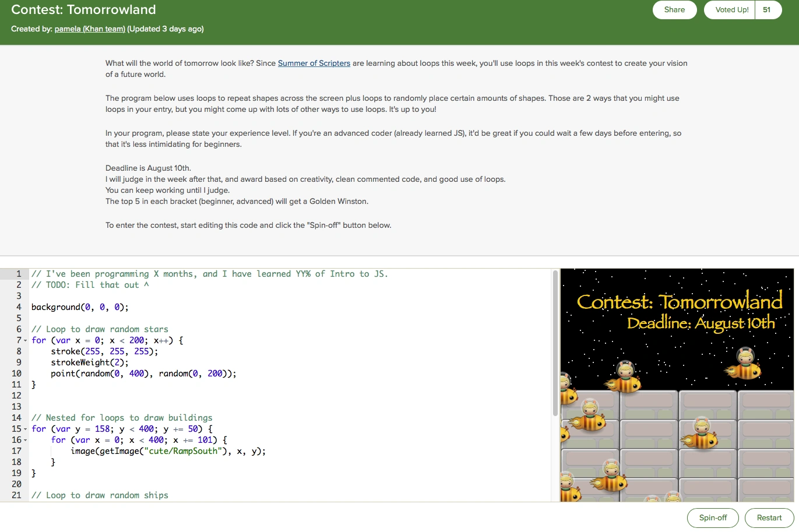Open pamela (Khan team) profile link
799x532 pixels.
(x=90, y=29)
